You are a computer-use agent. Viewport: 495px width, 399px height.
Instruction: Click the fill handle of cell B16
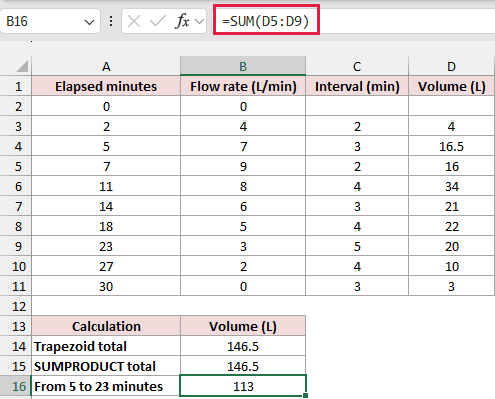pos(305,395)
